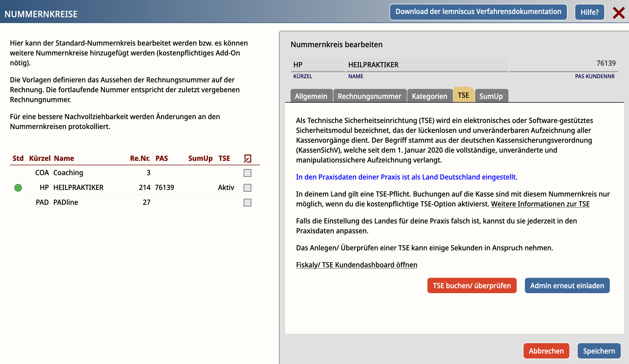The width and height of the screenshot is (629, 364).
Task: Click Abbrechen to cancel editing
Action: [546, 351]
